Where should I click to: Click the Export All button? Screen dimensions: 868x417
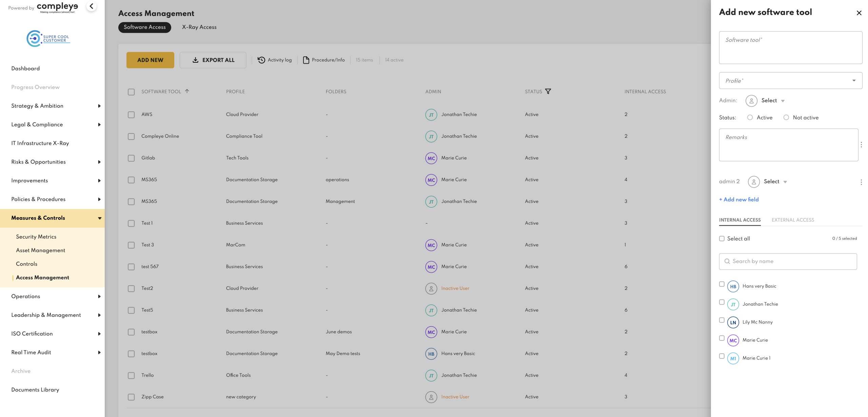213,60
